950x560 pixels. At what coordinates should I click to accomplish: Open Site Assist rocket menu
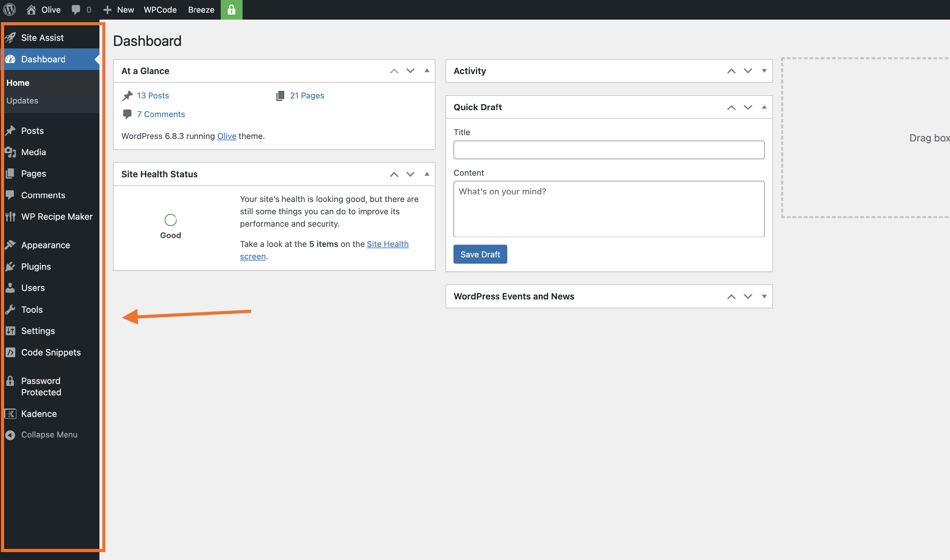coord(42,38)
